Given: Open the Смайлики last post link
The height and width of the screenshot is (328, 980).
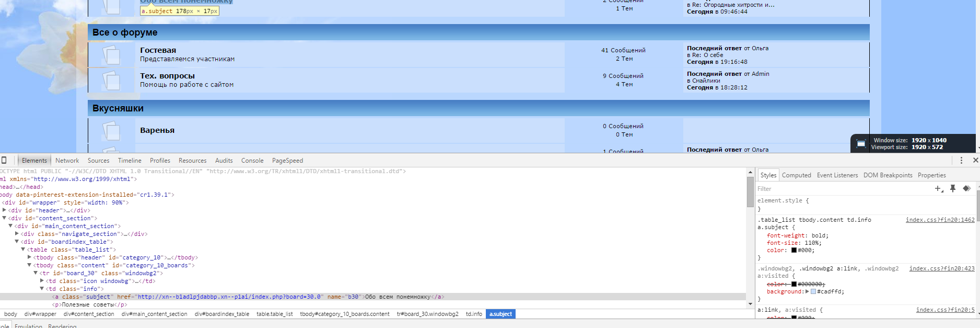Looking at the screenshot, I should (706, 81).
